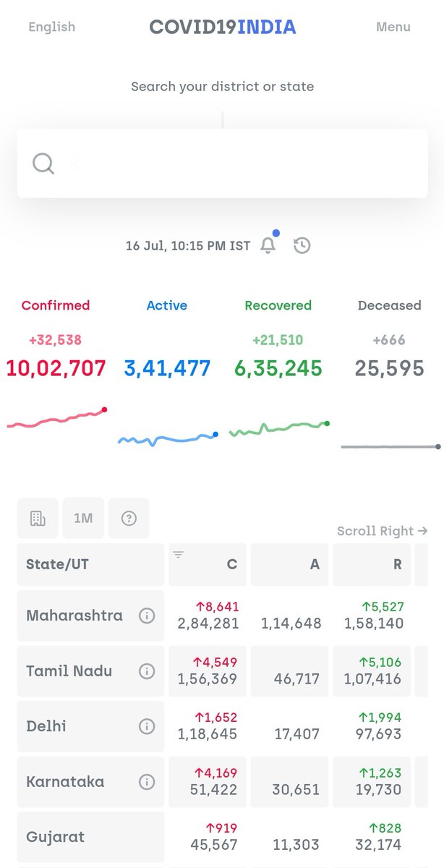Click the +21,510 recovered increase

[278, 340]
